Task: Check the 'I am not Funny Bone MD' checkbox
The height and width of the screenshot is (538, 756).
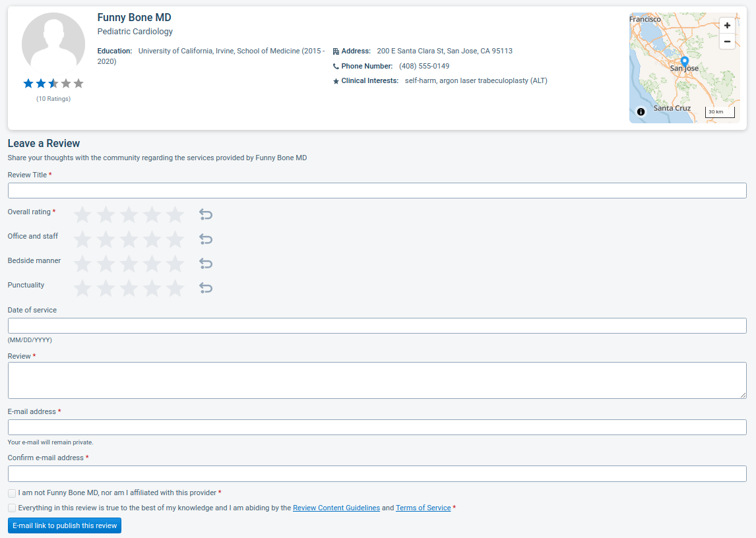Action: pos(11,493)
